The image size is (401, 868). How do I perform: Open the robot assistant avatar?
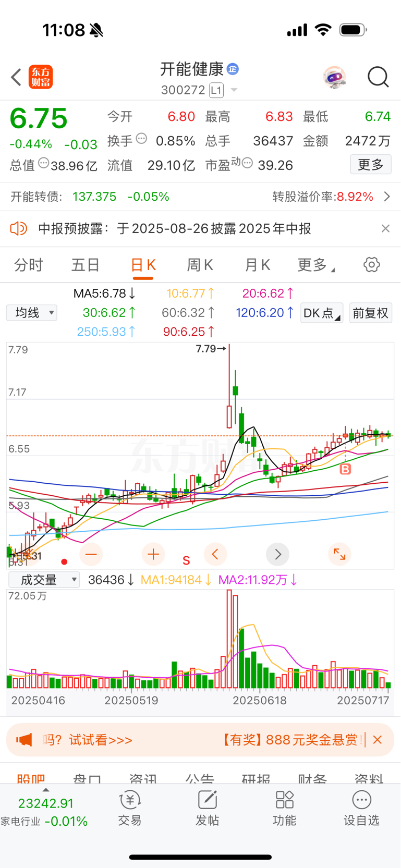[334, 77]
